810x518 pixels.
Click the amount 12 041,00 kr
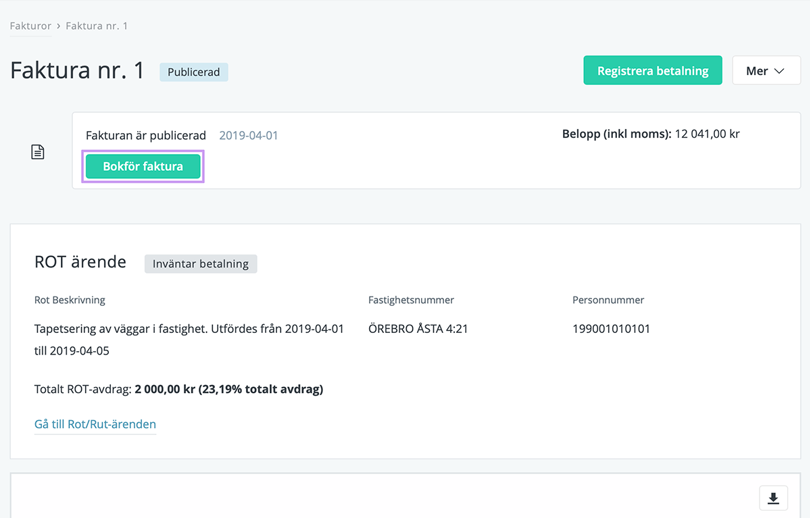click(707, 134)
